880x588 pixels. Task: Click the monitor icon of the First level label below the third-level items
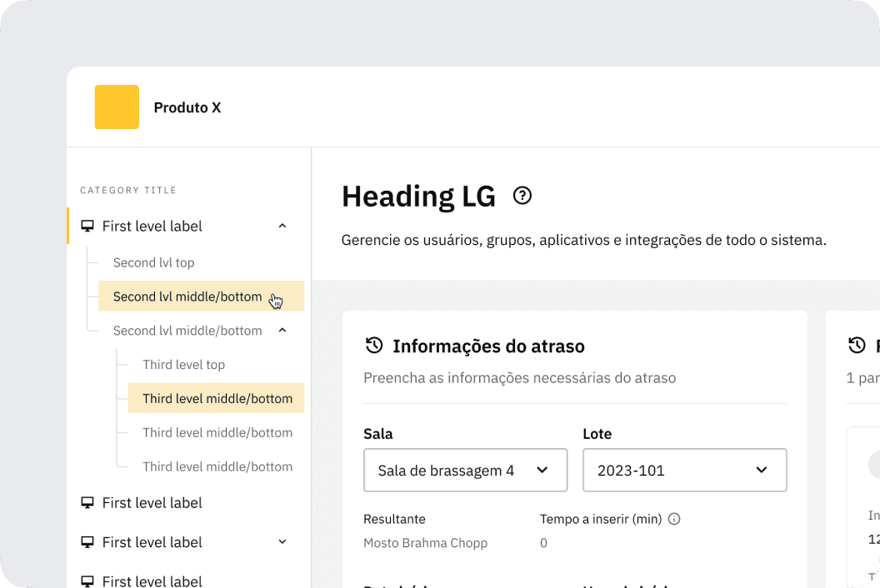(87, 503)
